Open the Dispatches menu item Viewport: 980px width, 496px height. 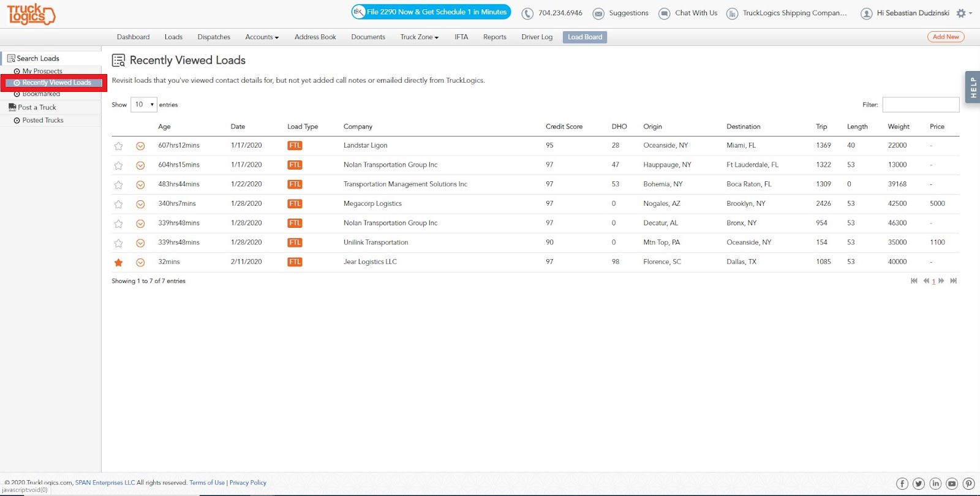click(214, 37)
